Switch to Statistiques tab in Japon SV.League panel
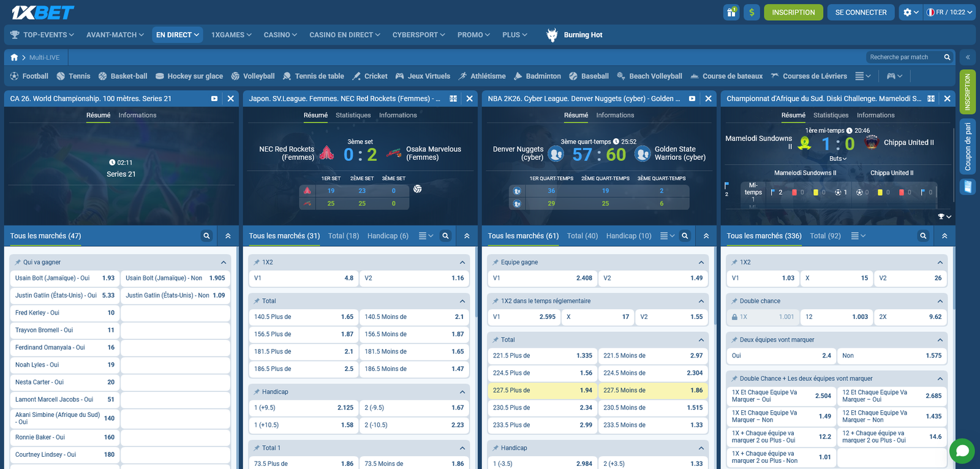The width and height of the screenshot is (980, 469). pyautogui.click(x=353, y=115)
